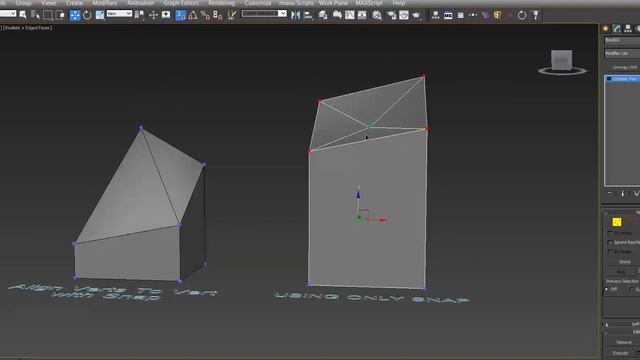
Task: Open the miauu Scripts menu
Action: pyautogui.click(x=296, y=3)
